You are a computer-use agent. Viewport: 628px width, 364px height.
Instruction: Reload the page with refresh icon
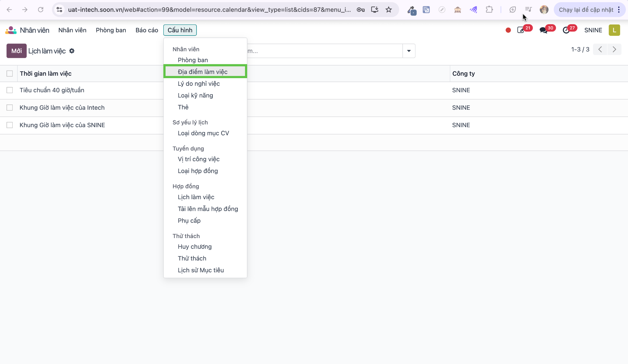point(40,10)
